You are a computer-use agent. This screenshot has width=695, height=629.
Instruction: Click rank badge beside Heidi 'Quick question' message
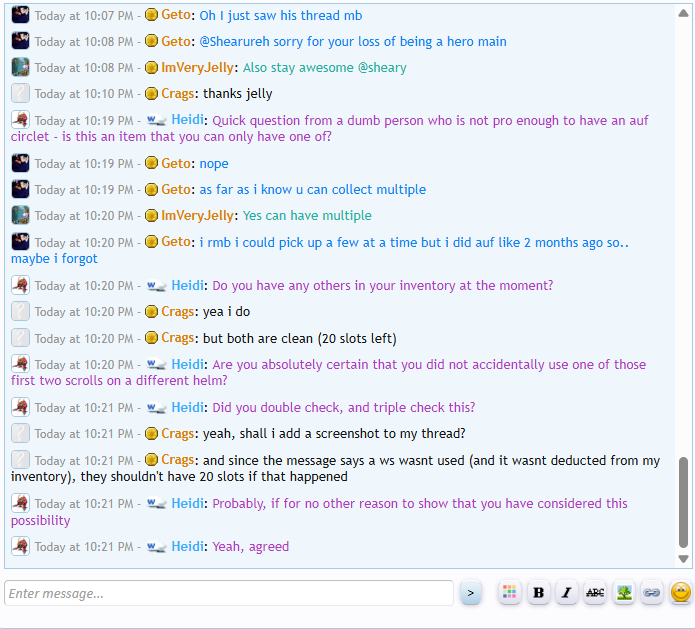(x=156, y=120)
